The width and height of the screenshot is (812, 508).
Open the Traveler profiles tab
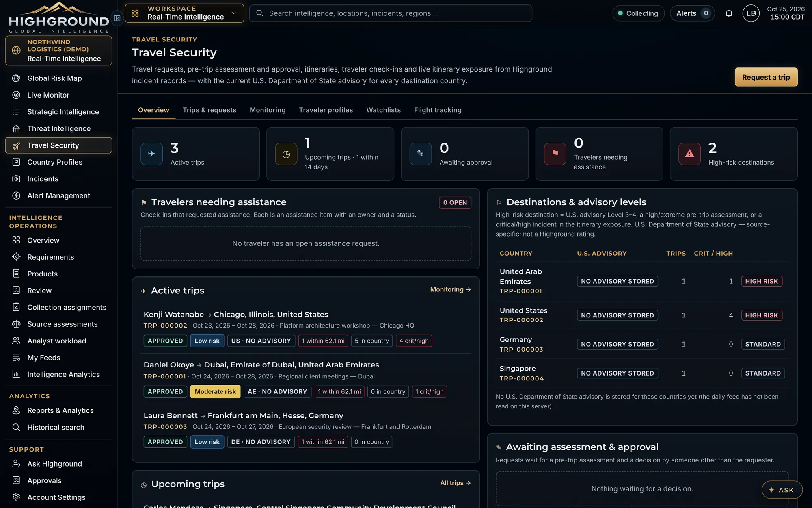click(x=326, y=110)
